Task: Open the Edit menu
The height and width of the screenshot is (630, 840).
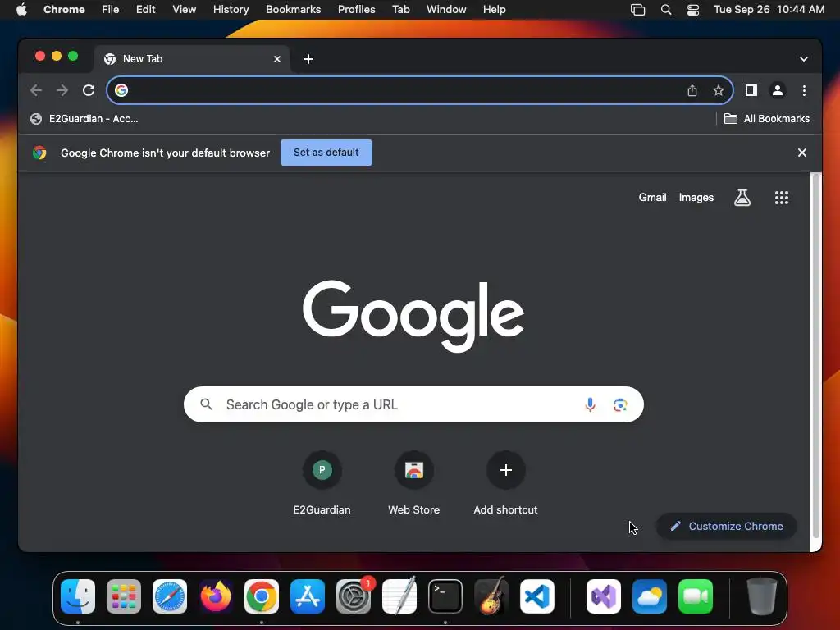Action: [145, 10]
